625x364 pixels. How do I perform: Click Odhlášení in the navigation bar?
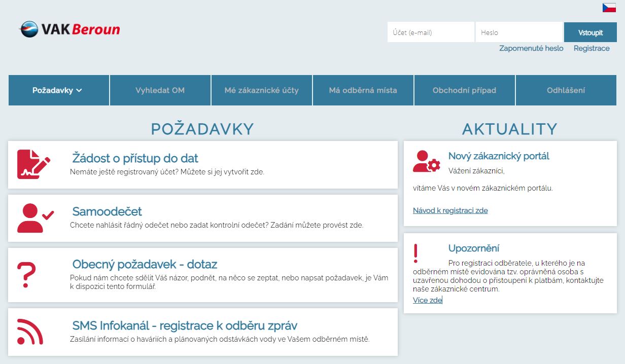pos(566,90)
